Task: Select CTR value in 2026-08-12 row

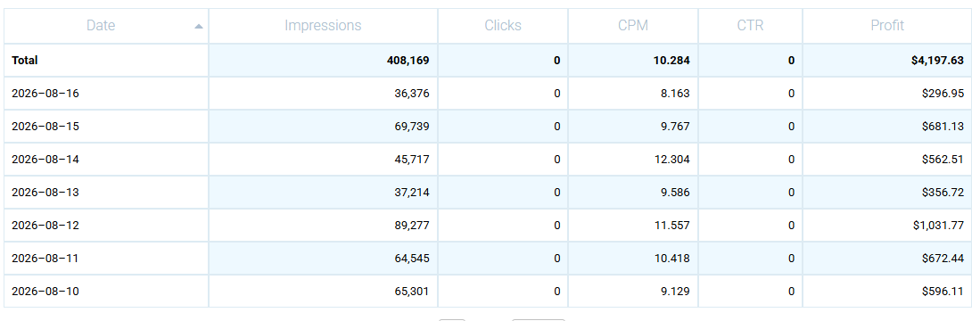Action: [x=791, y=225]
